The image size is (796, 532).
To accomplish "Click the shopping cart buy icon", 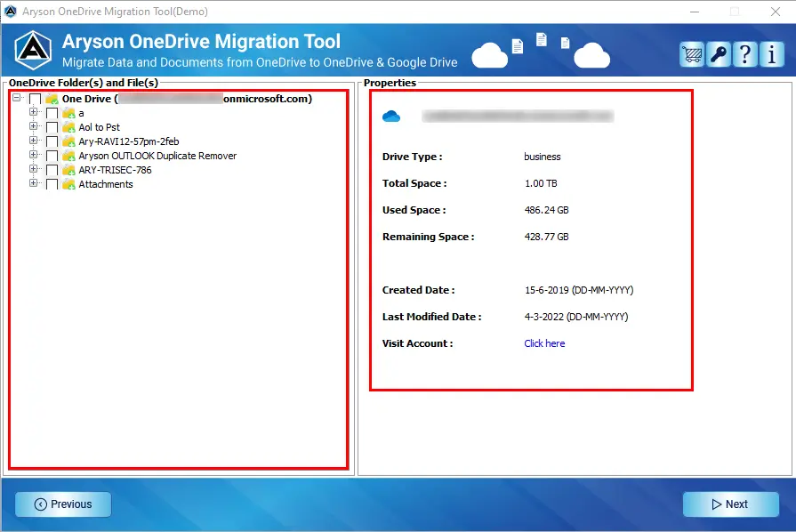I will point(692,53).
